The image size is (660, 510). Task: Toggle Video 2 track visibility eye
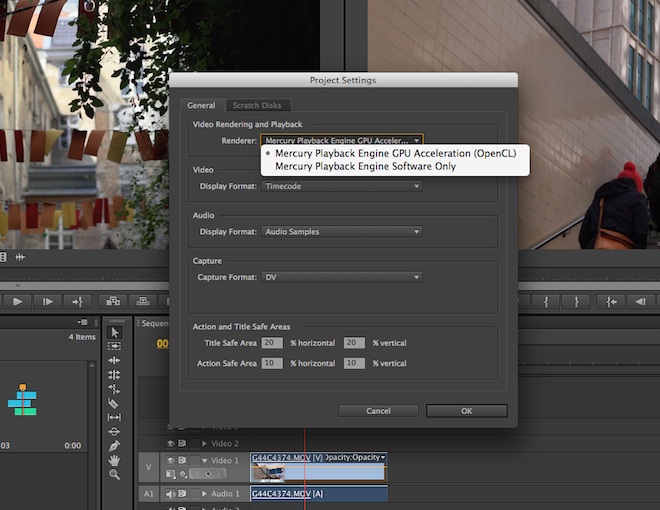pyautogui.click(x=170, y=444)
